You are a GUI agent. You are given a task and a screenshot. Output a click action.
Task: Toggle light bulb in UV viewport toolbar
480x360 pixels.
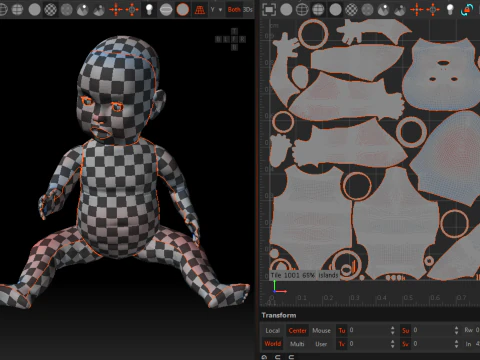pos(450,10)
